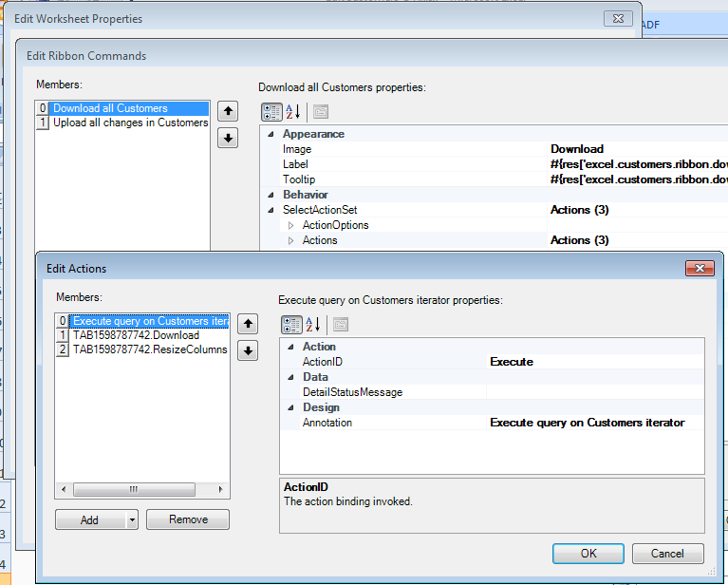Image resolution: width=728 pixels, height=585 pixels.
Task: Collapse the Data category
Action: (290, 377)
